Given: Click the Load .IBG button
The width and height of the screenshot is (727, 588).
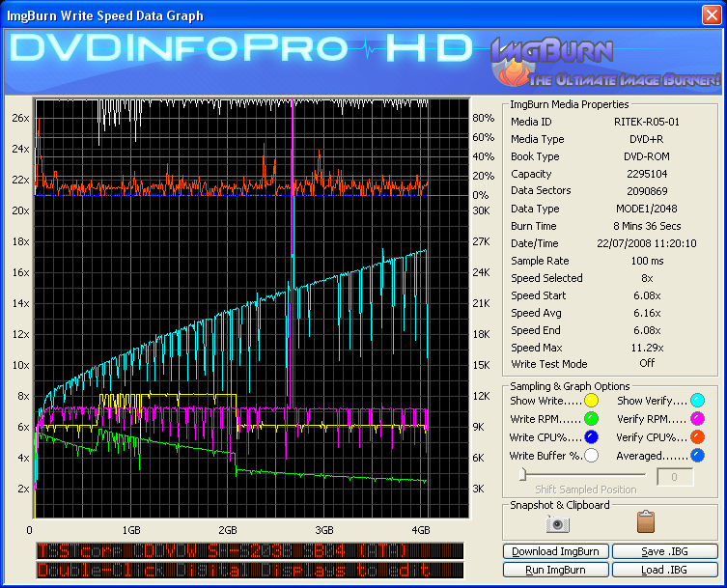Looking at the screenshot, I should click(x=665, y=570).
